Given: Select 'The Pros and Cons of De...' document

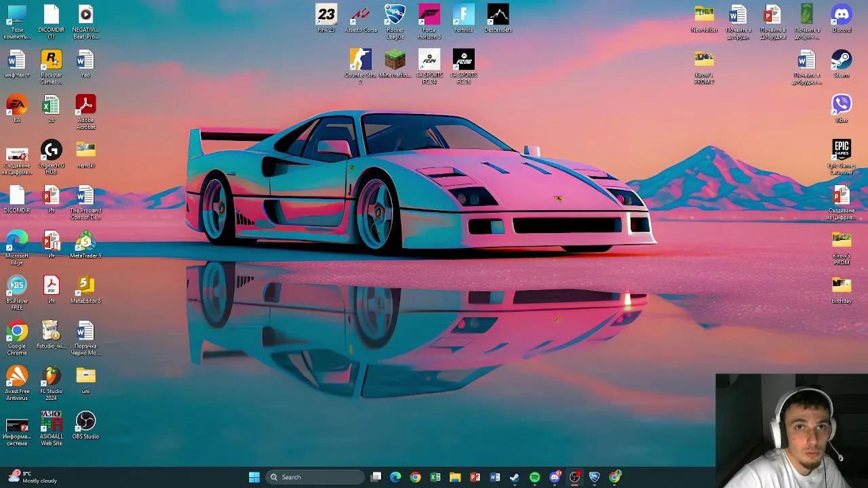Looking at the screenshot, I should pyautogui.click(x=85, y=203).
